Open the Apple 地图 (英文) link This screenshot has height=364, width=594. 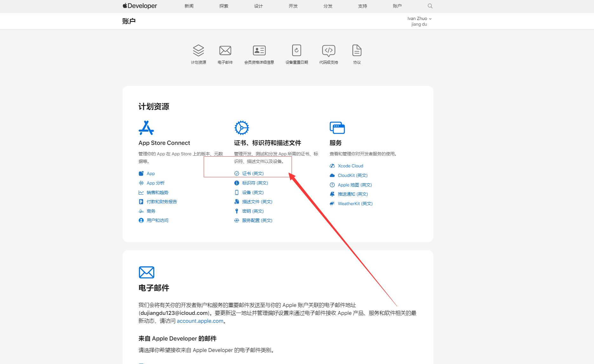(x=355, y=185)
